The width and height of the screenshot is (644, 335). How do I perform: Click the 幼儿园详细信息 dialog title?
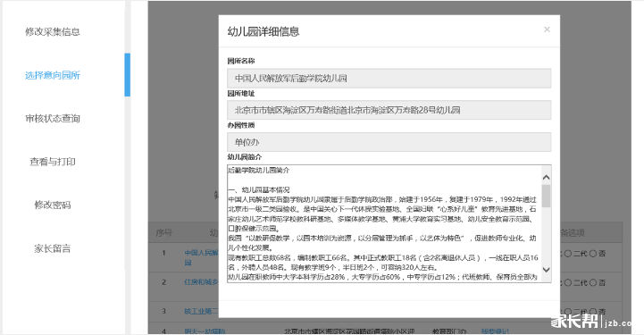pyautogui.click(x=263, y=31)
